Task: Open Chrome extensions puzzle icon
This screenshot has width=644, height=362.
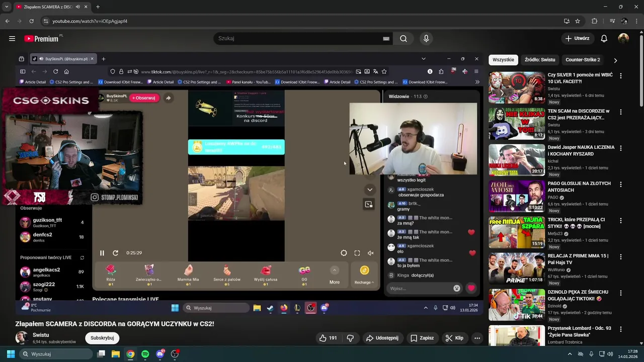Action: pyautogui.click(x=594, y=21)
